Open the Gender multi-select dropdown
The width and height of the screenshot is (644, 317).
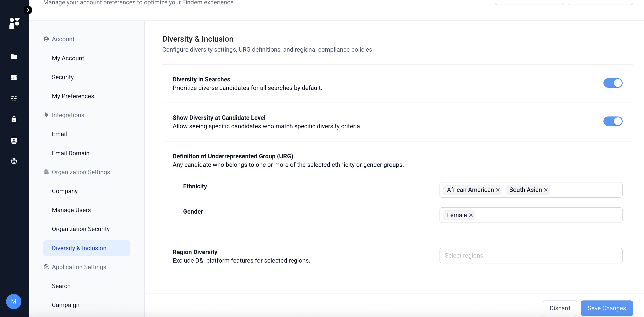[531, 215]
